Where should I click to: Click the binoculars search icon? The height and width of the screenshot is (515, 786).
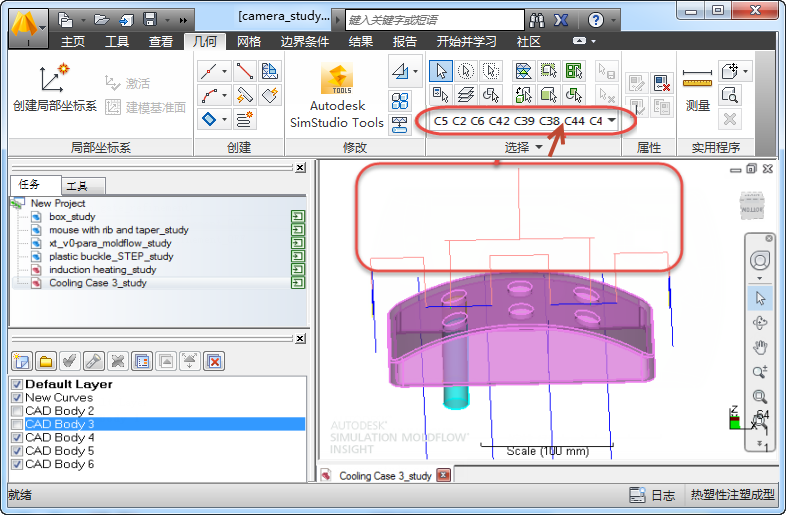(x=537, y=20)
